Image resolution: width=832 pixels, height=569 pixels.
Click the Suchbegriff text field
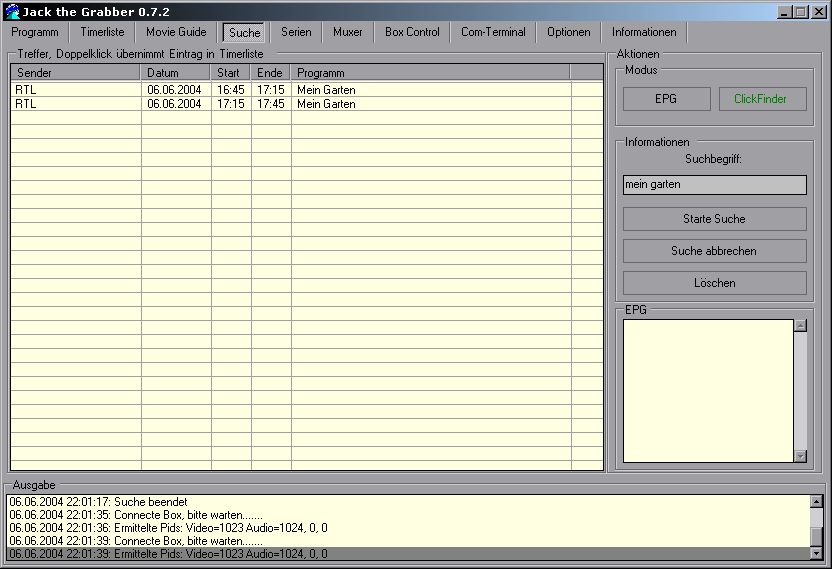click(x=714, y=185)
